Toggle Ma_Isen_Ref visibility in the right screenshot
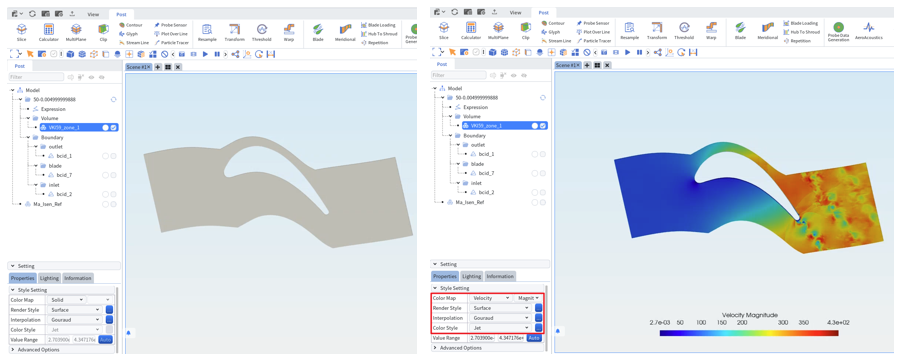 click(x=535, y=203)
